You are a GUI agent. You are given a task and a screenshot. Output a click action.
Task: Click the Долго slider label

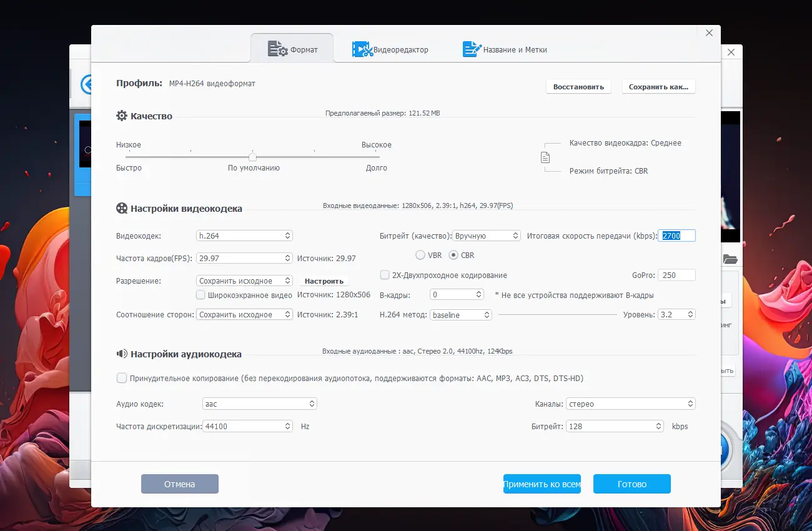pyautogui.click(x=377, y=168)
